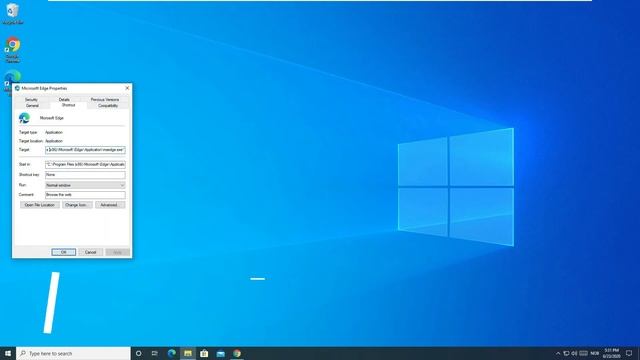Switch to the Details tab
Image resolution: width=640 pixels, height=360 pixels.
[64, 100]
